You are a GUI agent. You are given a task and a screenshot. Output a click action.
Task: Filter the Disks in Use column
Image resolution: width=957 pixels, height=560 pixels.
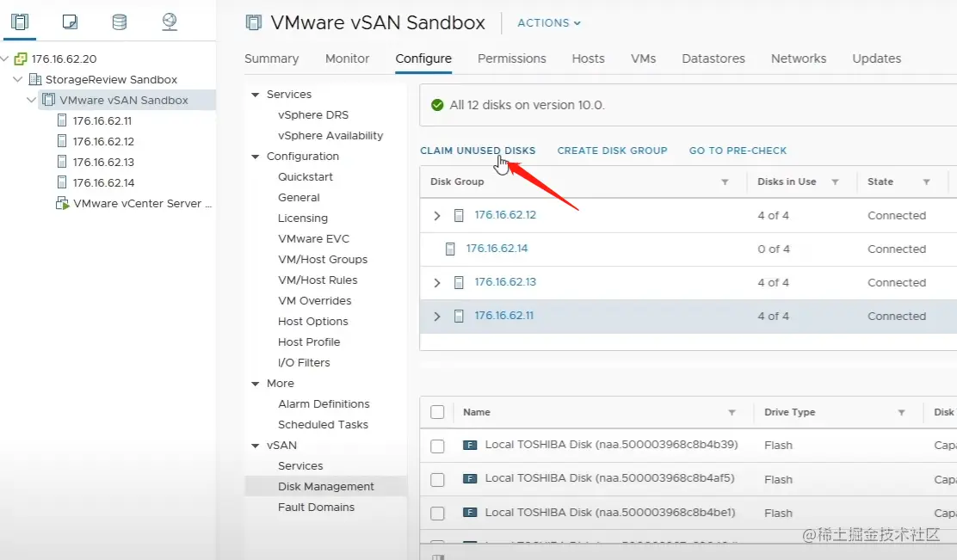point(835,182)
